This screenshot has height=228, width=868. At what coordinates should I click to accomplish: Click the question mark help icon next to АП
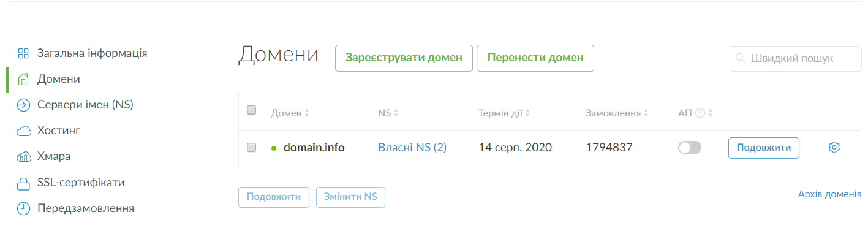[x=701, y=113]
